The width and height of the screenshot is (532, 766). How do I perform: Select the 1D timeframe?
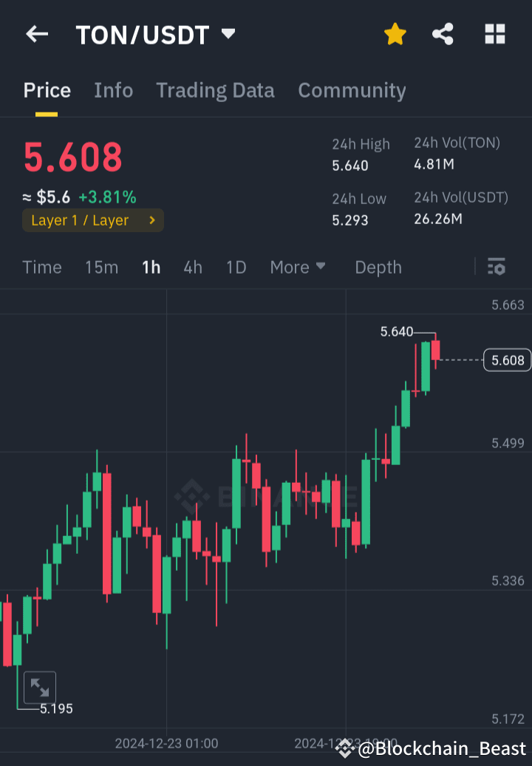click(x=236, y=267)
